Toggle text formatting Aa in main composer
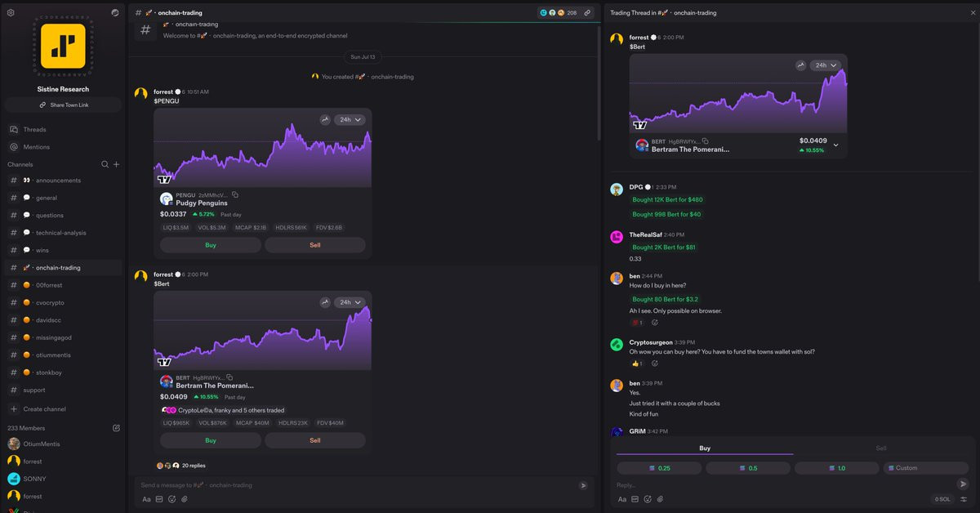Image resolution: width=980 pixels, height=513 pixels. (x=147, y=499)
